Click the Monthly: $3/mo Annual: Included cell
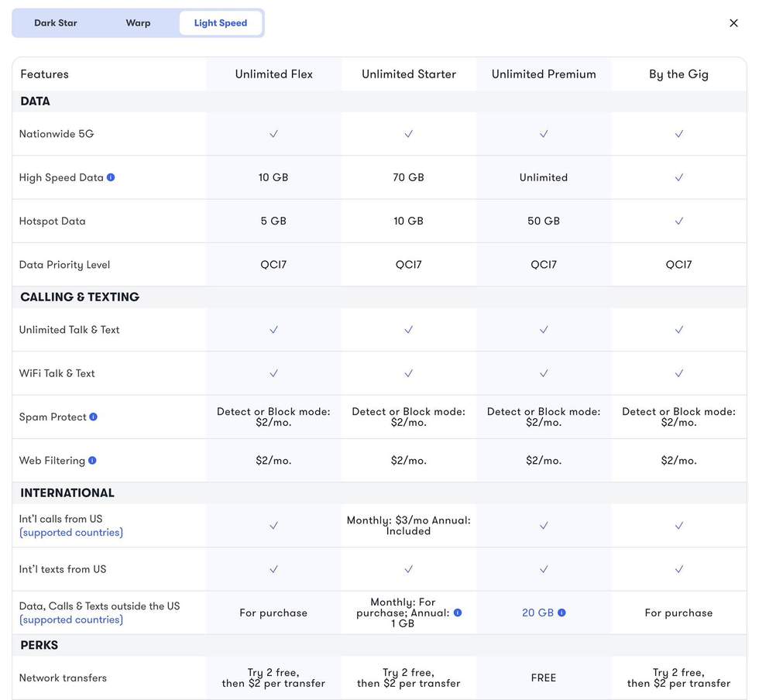Screen dimensions: 759x700 coord(409,526)
